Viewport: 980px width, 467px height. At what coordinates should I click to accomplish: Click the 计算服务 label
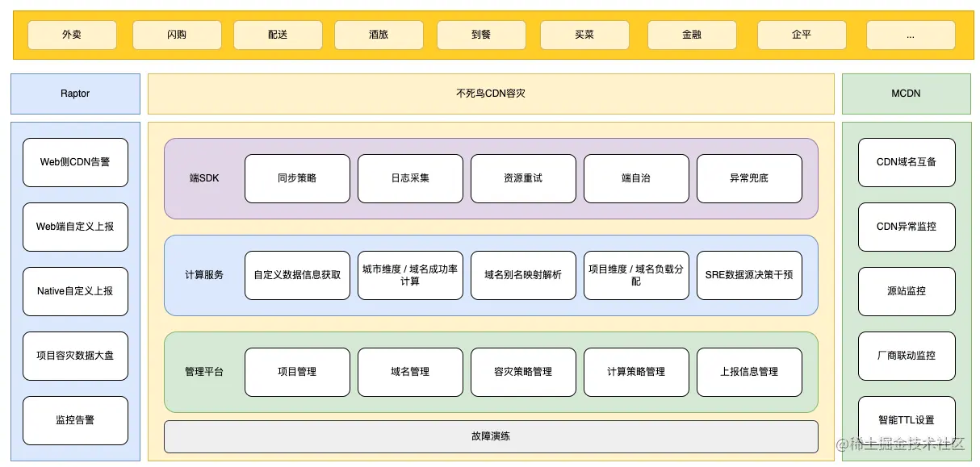point(204,275)
